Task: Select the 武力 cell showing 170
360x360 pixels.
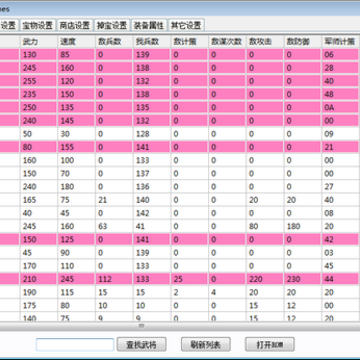Action: click(39, 266)
